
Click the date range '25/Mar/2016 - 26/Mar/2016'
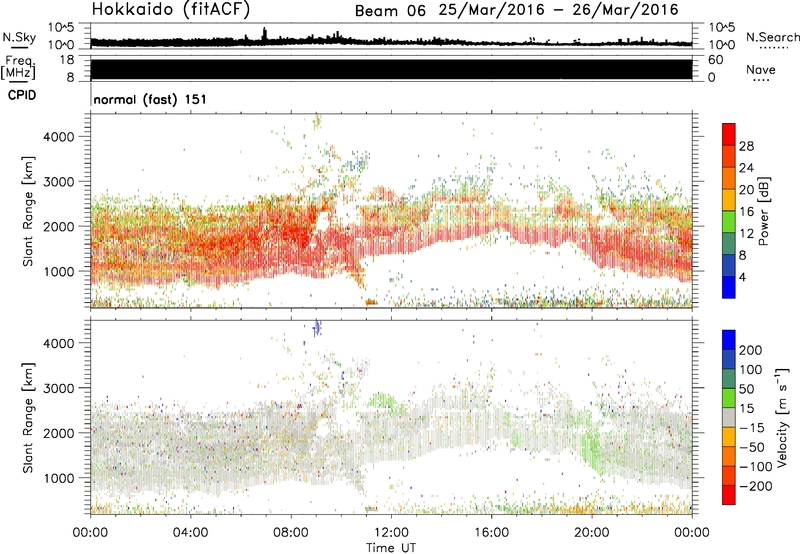559,10
